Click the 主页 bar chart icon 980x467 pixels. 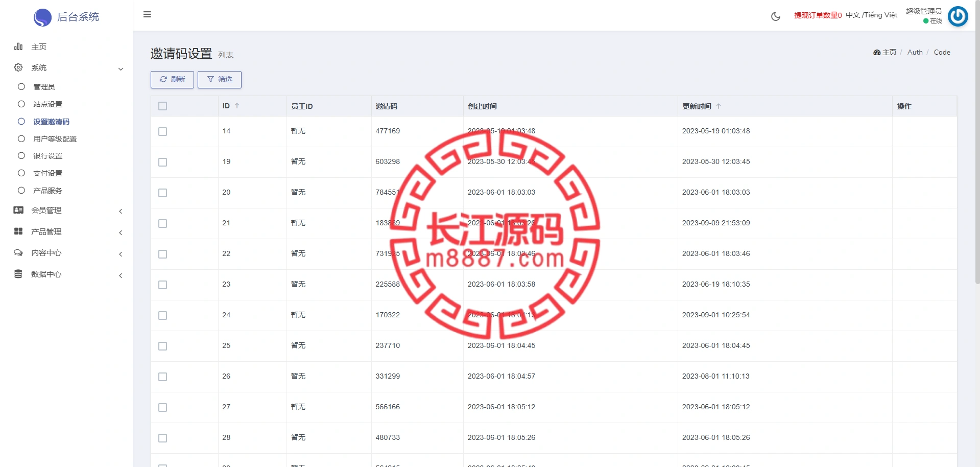tap(18, 46)
